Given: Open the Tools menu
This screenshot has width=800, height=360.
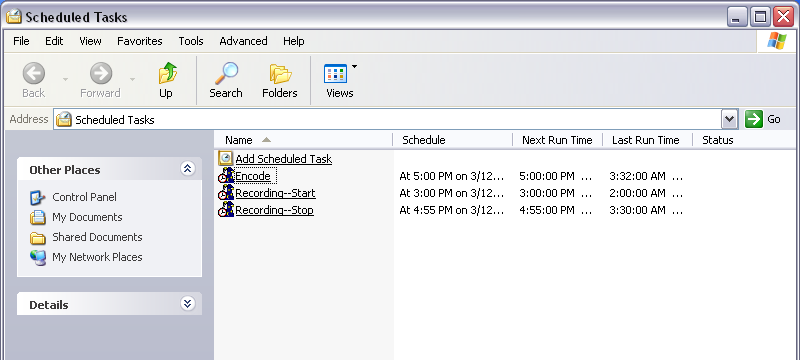Looking at the screenshot, I should click(191, 41).
